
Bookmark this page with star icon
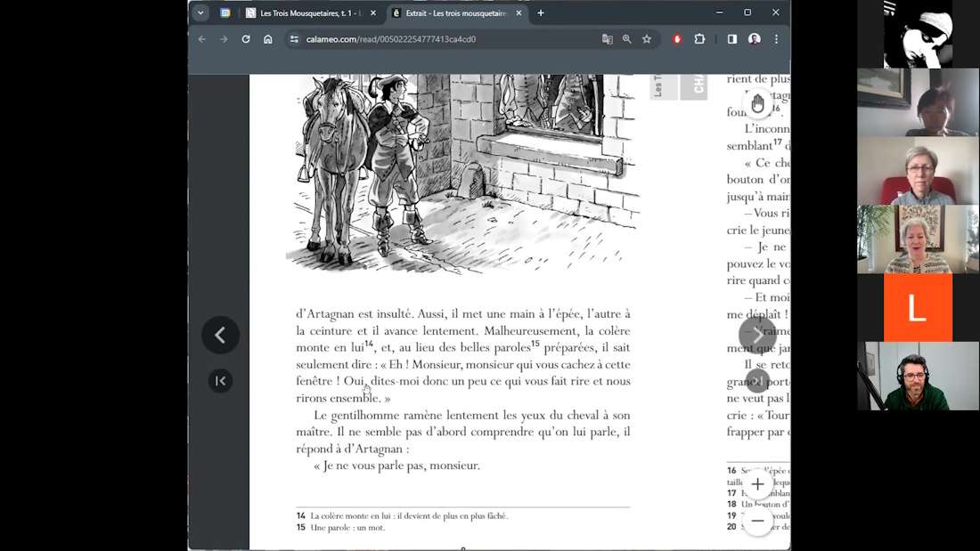pyautogui.click(x=646, y=39)
